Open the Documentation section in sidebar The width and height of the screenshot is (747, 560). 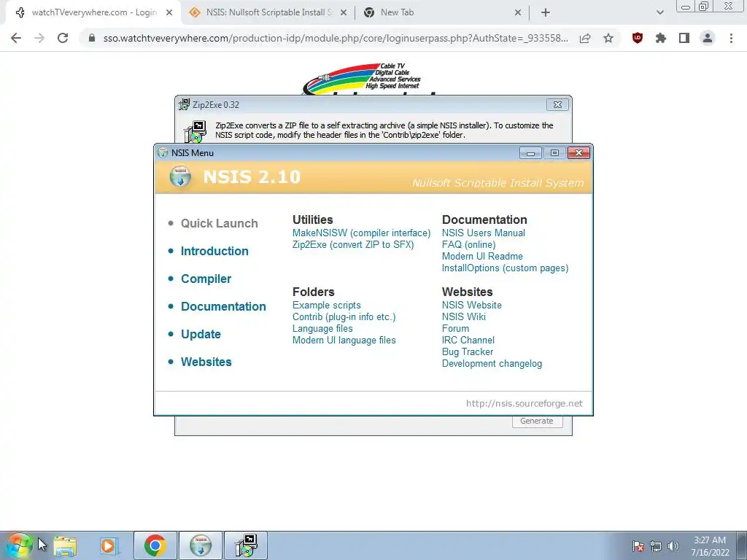pos(223,306)
